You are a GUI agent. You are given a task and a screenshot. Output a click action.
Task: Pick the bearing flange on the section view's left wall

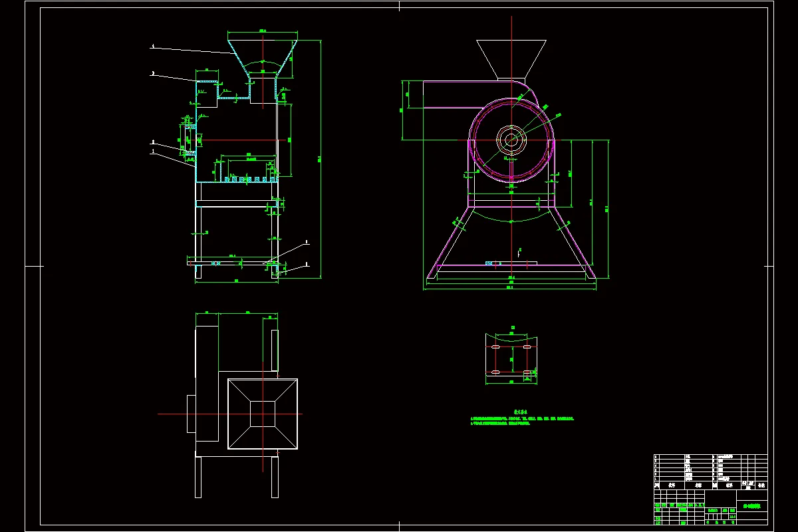(190, 139)
